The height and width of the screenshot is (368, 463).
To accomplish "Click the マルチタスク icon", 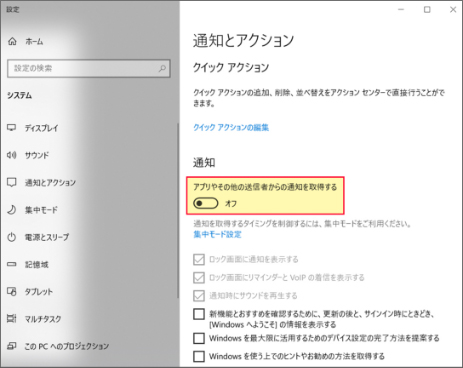I will (x=12, y=319).
